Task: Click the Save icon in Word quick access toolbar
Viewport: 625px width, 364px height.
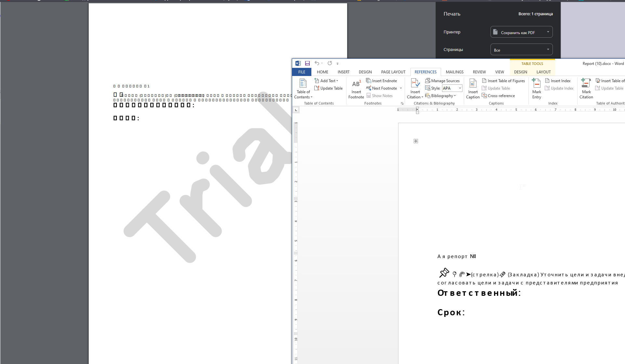Action: tap(307, 63)
